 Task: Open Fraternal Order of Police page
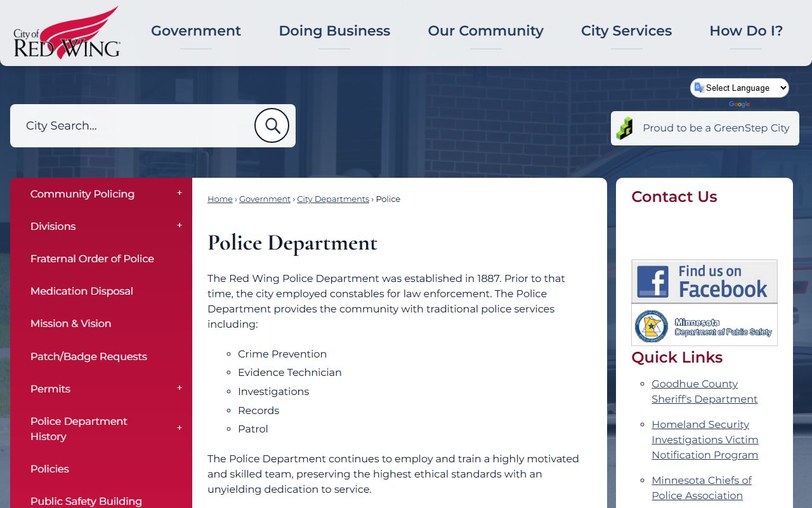92,259
